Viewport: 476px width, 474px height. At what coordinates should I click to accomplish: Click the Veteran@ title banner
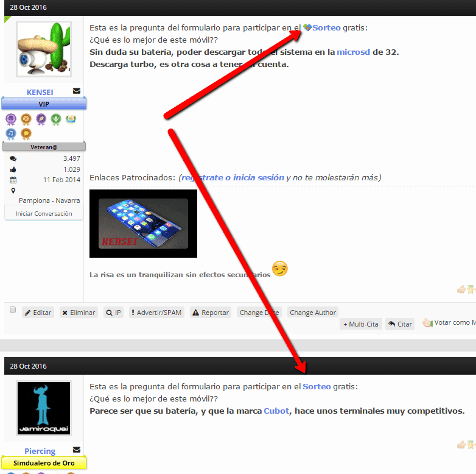click(44, 147)
